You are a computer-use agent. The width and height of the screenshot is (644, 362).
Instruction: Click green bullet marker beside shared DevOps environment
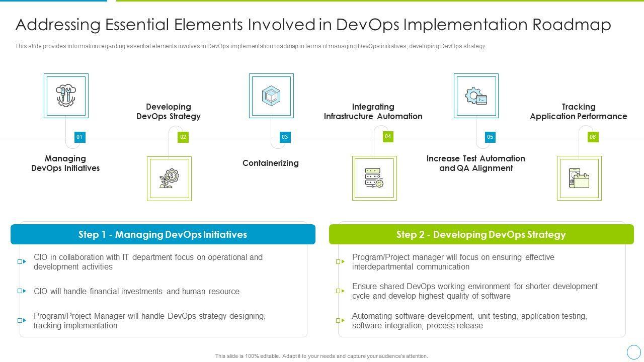tap(341, 291)
